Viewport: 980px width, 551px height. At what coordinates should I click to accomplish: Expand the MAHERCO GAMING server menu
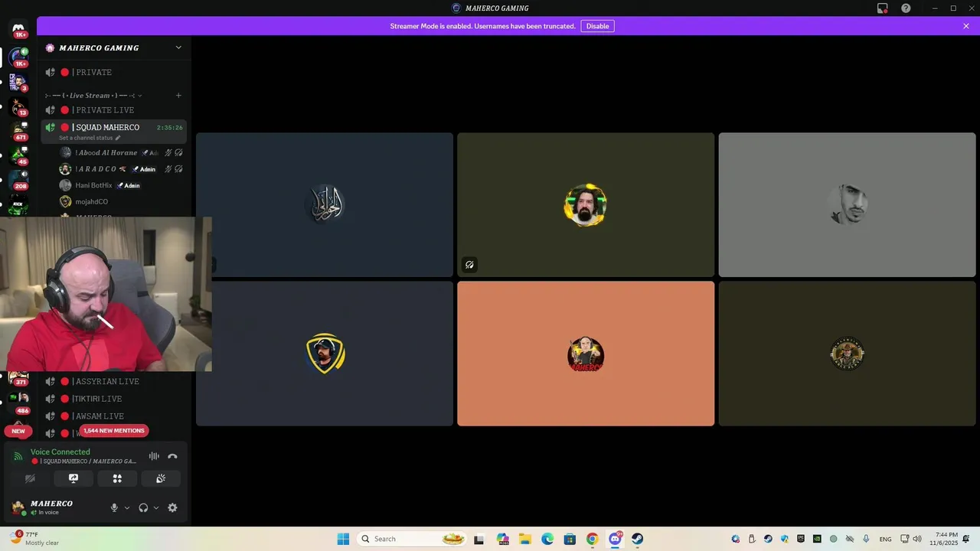(115, 47)
